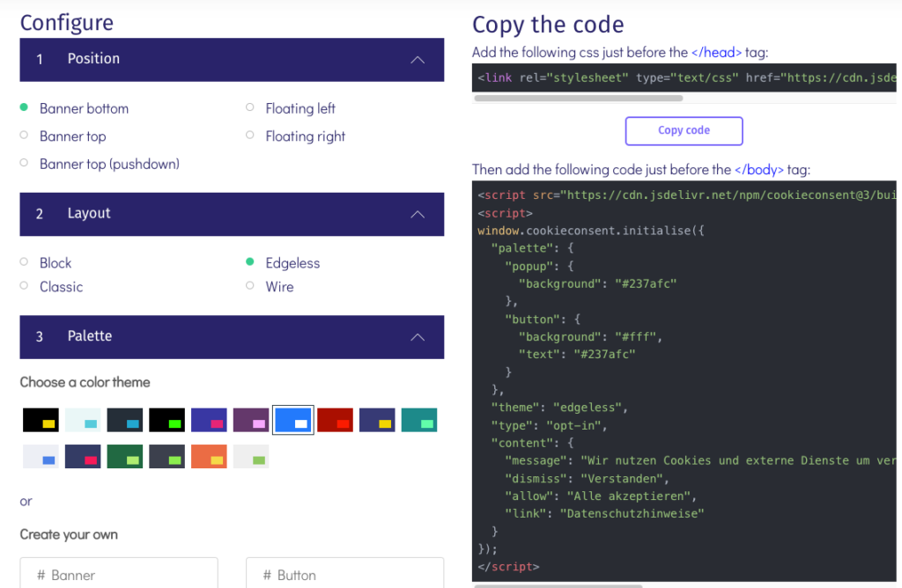
Task: Pick the purple and light pink theme
Action: tap(251, 420)
